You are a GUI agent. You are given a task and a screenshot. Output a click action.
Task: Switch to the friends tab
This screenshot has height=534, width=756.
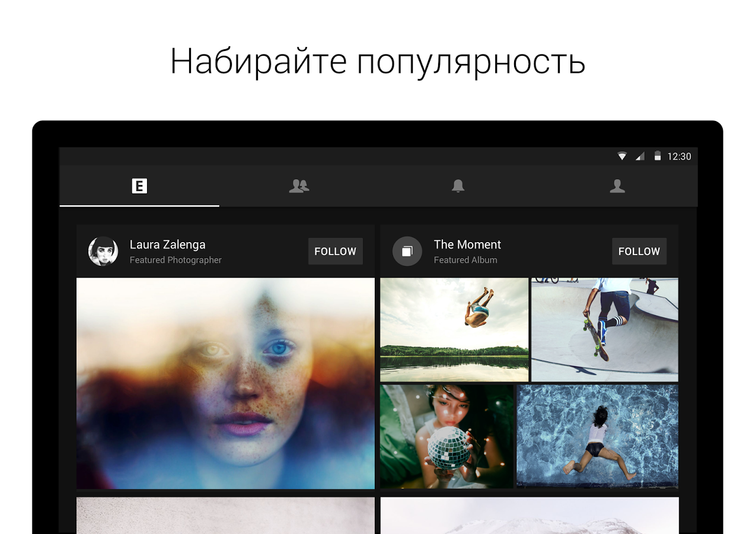[x=299, y=186]
